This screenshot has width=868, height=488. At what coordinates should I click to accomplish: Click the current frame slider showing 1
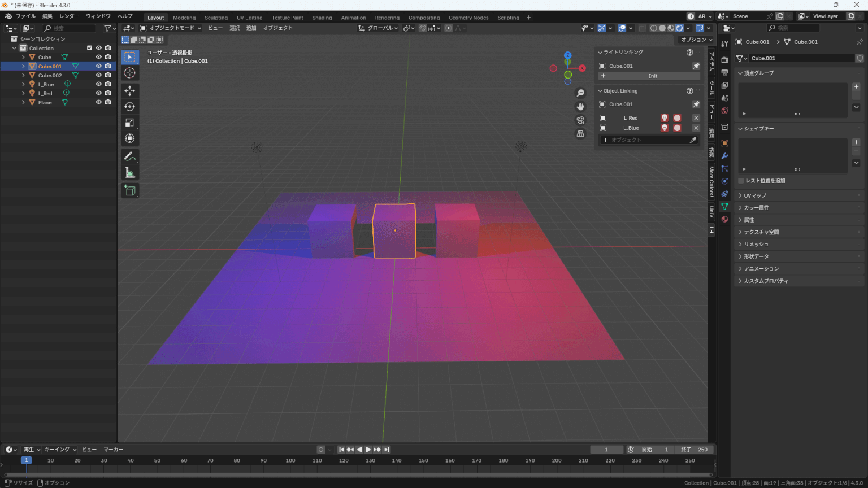[606, 449]
